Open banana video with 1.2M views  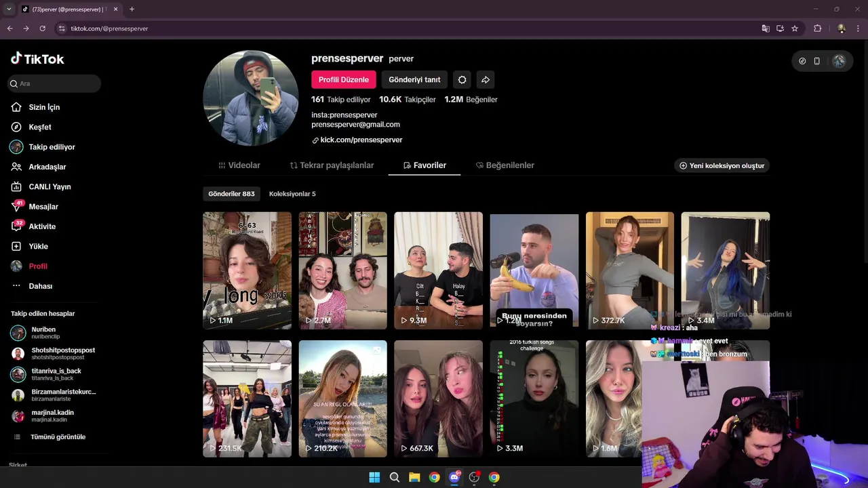coord(534,270)
